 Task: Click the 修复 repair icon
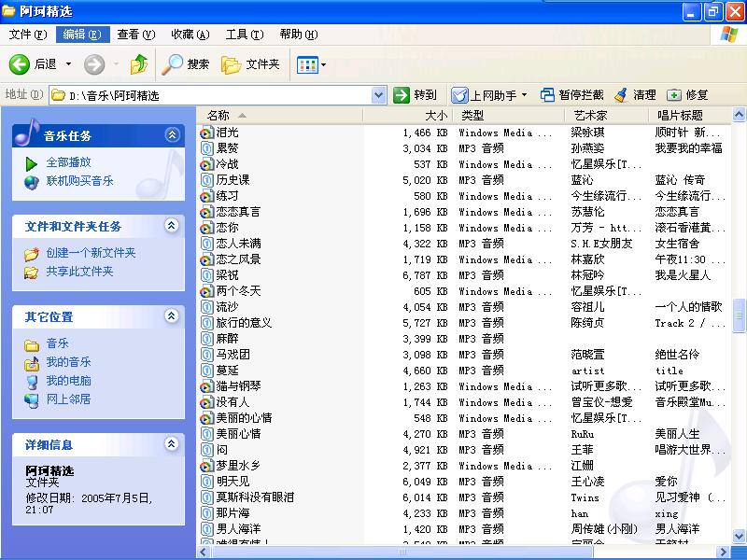674,95
